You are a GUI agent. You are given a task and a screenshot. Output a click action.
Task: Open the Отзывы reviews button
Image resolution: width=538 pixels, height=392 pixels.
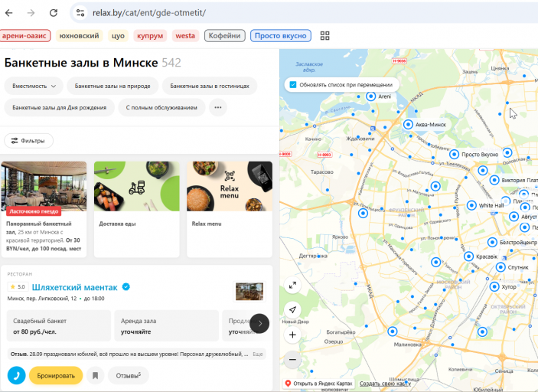[x=129, y=375]
